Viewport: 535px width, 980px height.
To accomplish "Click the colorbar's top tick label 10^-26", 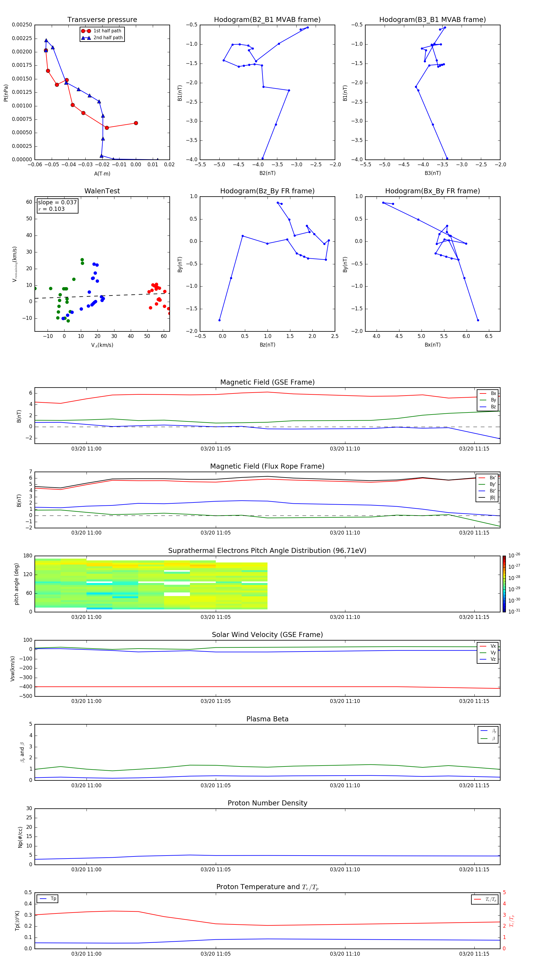I will click(x=514, y=555).
